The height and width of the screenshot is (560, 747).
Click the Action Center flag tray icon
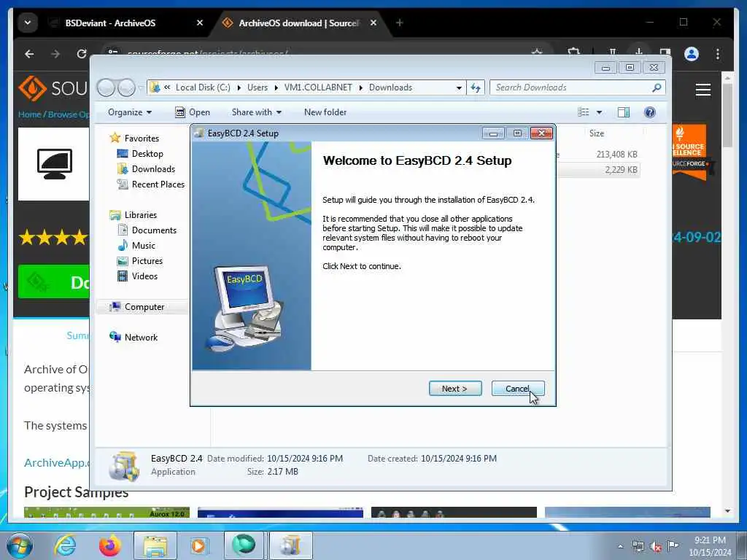(x=673, y=545)
